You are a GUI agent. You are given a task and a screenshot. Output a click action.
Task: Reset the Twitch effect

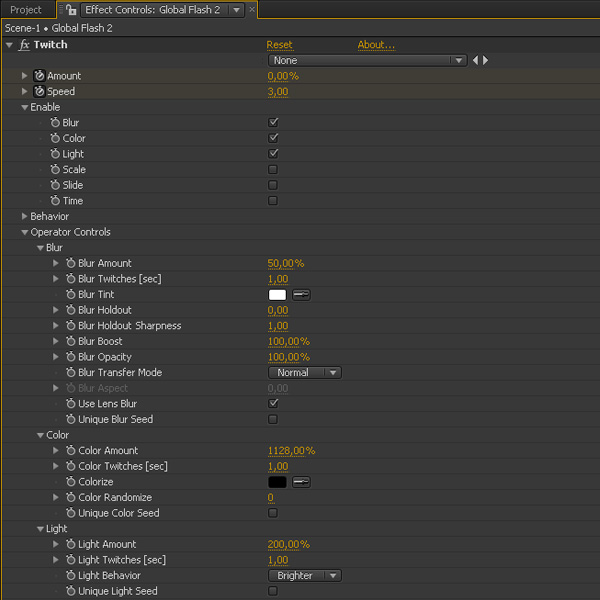pos(279,45)
